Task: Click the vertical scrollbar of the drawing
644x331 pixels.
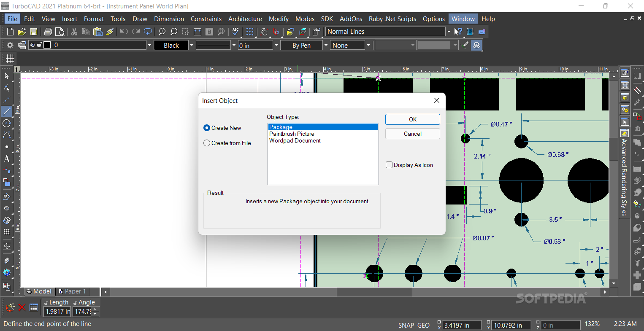Action: 614,180
